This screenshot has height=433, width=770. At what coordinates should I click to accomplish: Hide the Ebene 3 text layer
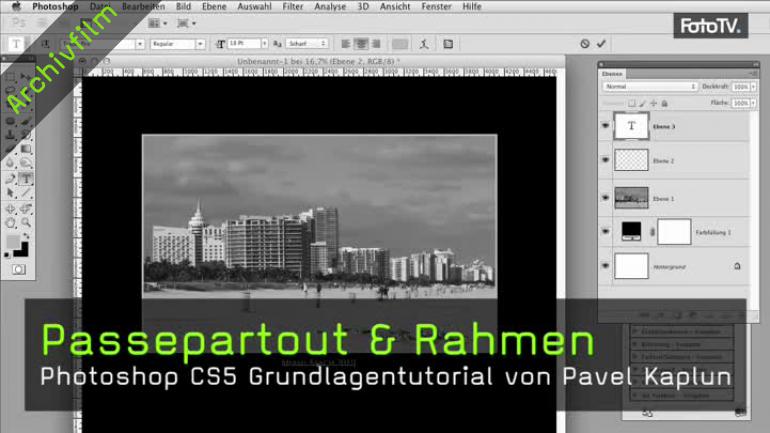click(x=605, y=126)
